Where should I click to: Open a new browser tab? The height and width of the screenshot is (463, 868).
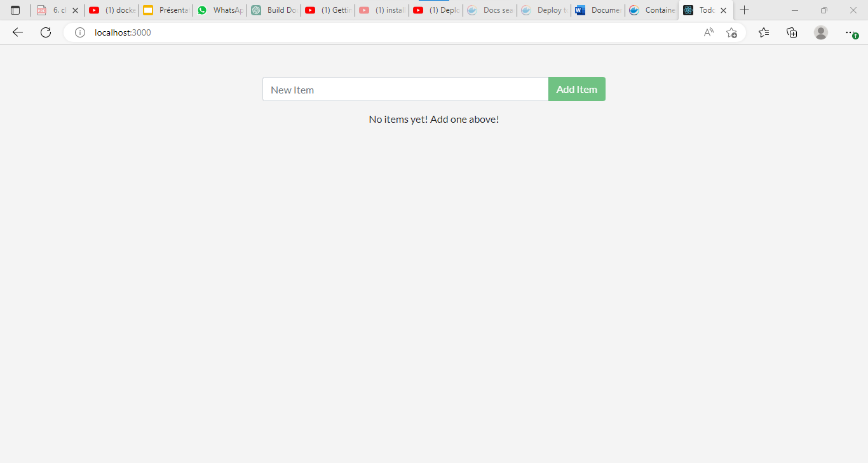point(744,10)
